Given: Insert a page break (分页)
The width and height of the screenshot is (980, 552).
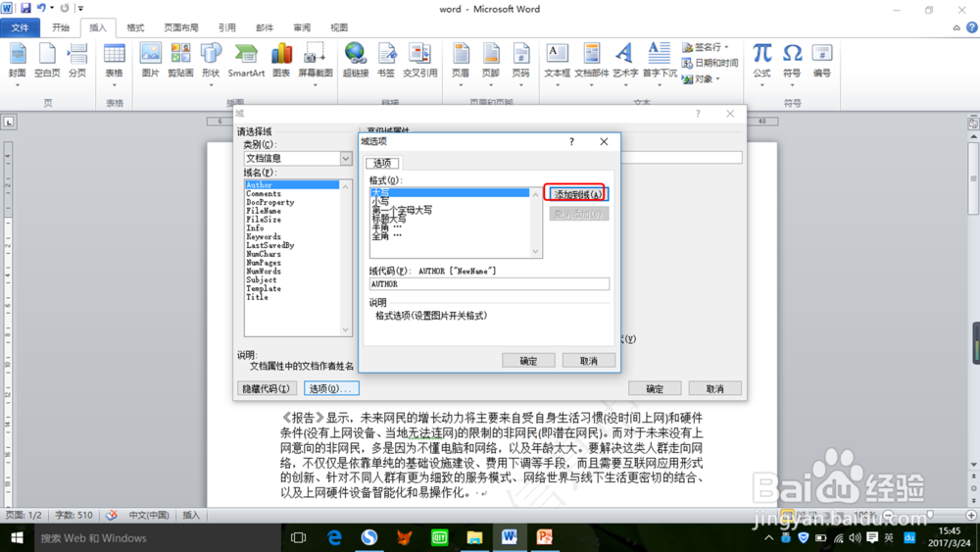Looking at the screenshot, I should 77,61.
